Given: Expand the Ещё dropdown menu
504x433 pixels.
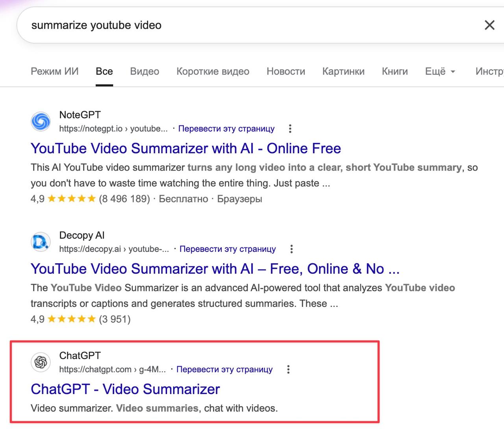Looking at the screenshot, I should point(440,71).
